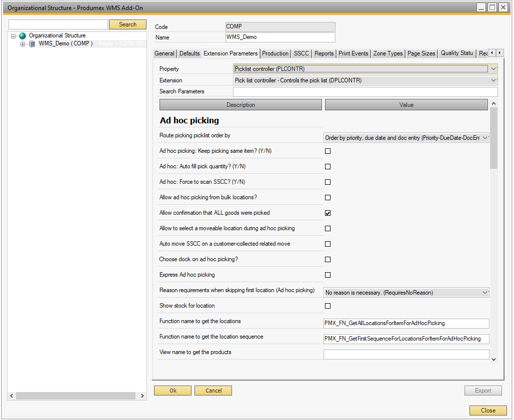This screenshot has height=420, width=514.
Task: Uncheck Allow confirmation that ALL goods were picked
Action: (x=327, y=213)
